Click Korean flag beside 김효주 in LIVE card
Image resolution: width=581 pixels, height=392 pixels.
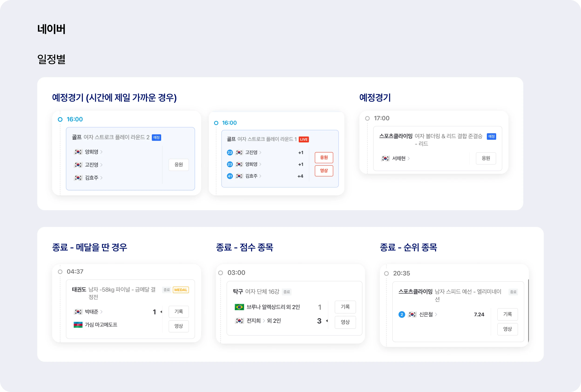tap(239, 176)
